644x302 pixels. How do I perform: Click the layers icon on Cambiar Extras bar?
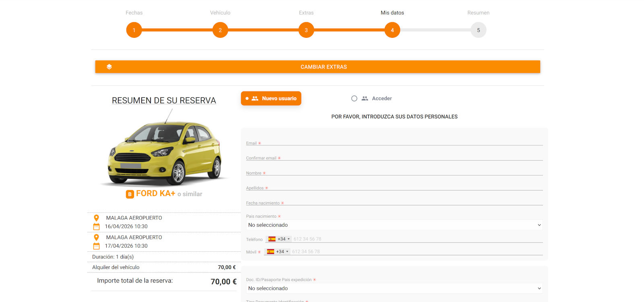(109, 67)
